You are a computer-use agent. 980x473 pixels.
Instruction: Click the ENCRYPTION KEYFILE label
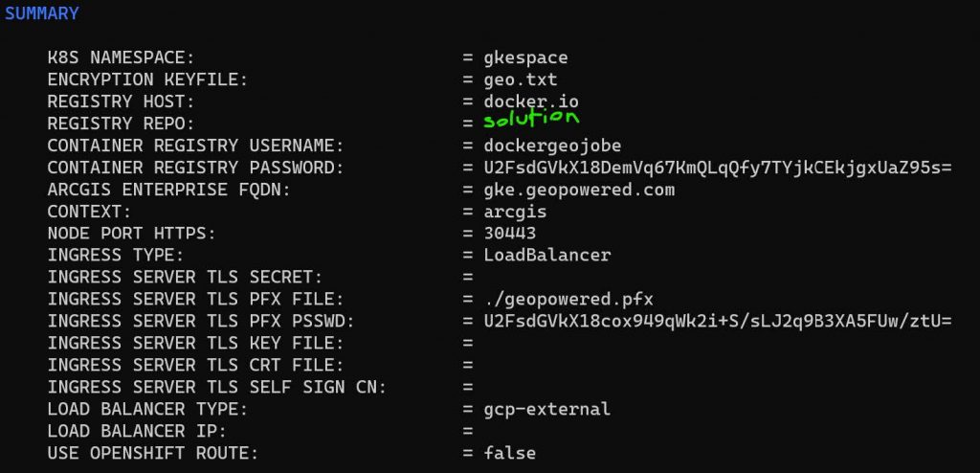[x=147, y=80]
